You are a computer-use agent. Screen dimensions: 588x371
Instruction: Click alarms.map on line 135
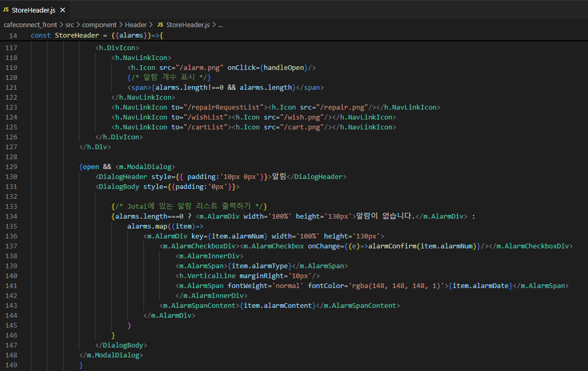tap(147, 226)
